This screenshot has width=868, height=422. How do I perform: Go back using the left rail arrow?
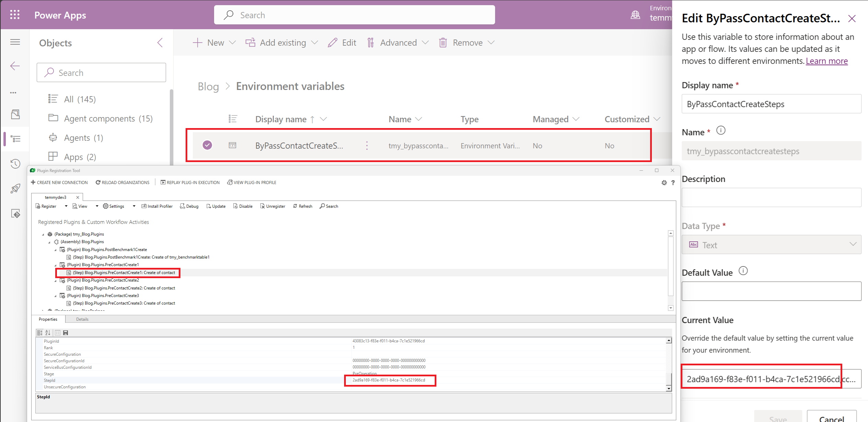click(x=15, y=66)
